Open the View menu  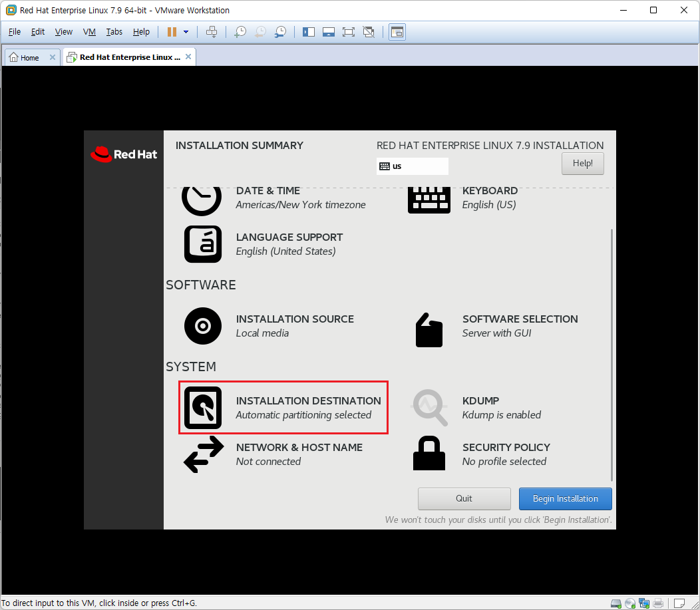coord(63,32)
